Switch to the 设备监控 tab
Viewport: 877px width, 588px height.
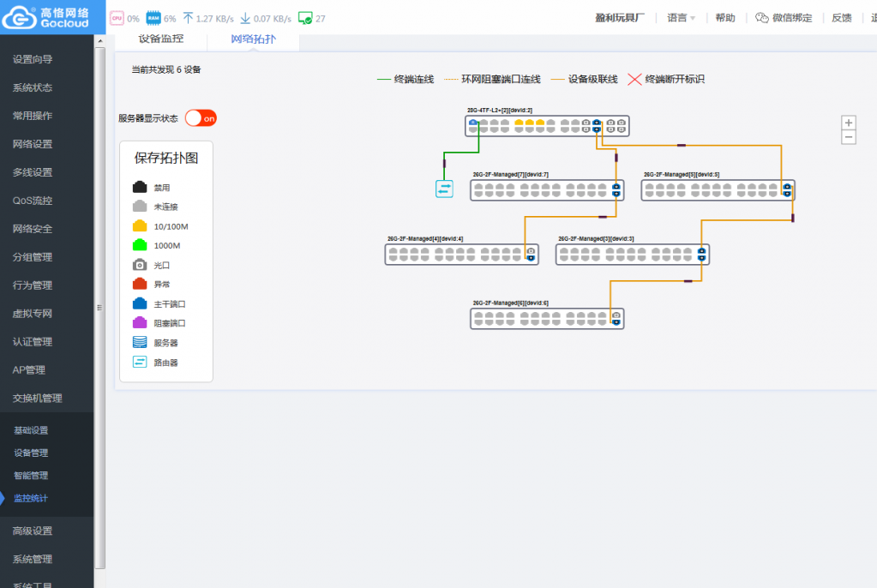coord(161,39)
